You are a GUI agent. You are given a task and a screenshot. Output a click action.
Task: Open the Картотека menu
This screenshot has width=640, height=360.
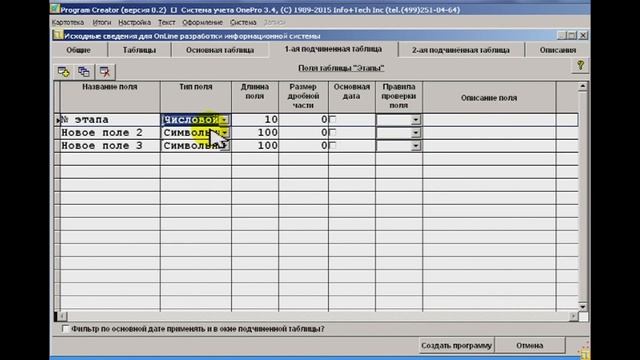click(x=68, y=22)
